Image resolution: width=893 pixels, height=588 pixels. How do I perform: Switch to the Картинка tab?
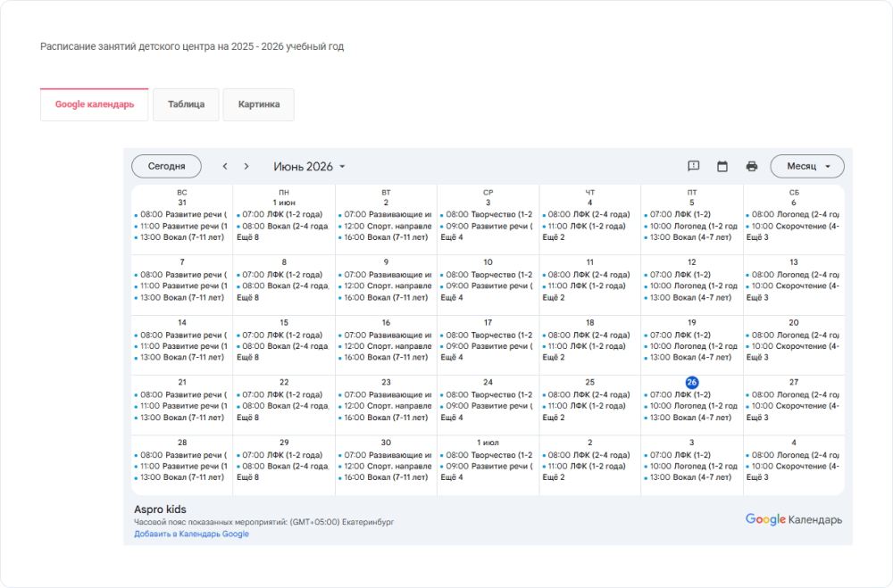tap(259, 104)
